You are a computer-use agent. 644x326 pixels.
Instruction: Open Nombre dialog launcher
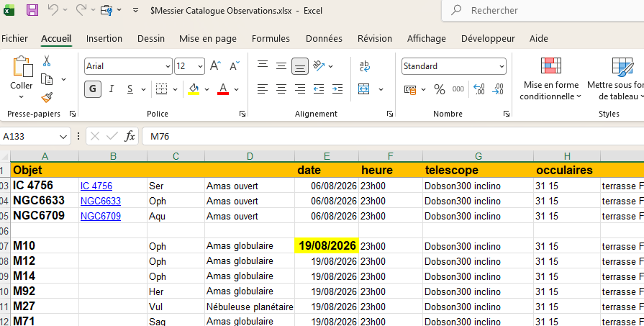(507, 114)
